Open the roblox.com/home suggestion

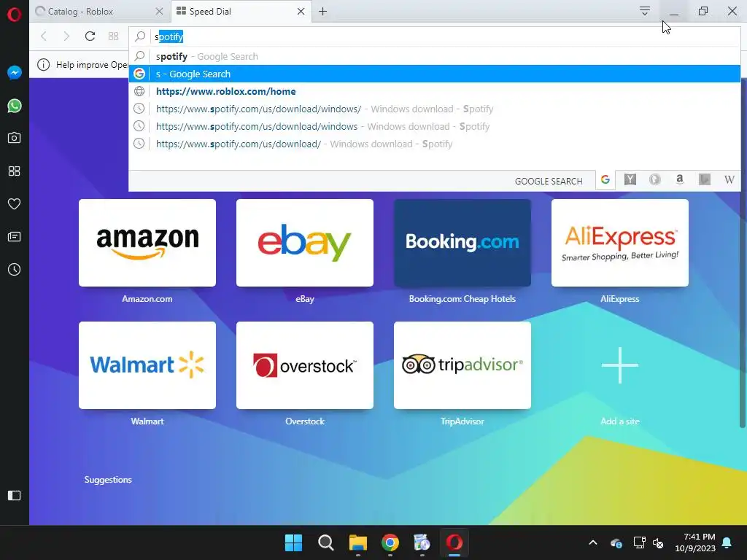(435, 91)
